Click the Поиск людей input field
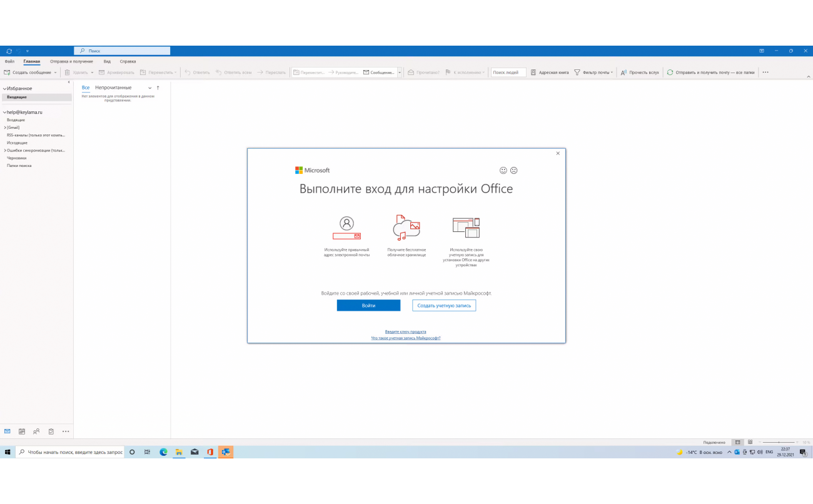 click(508, 73)
